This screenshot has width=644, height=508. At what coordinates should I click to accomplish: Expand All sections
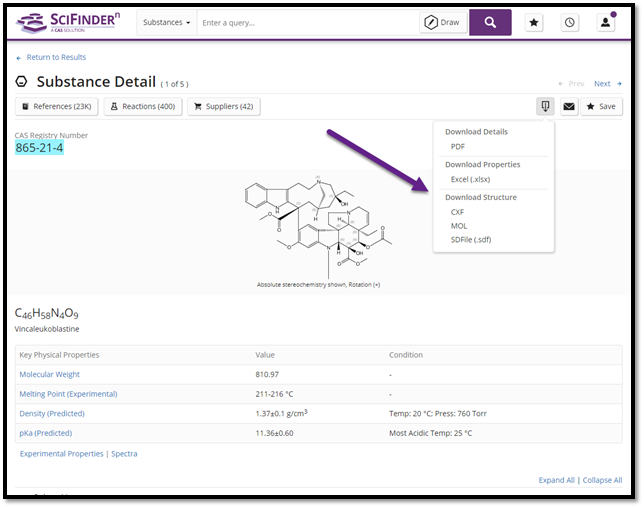coord(557,480)
